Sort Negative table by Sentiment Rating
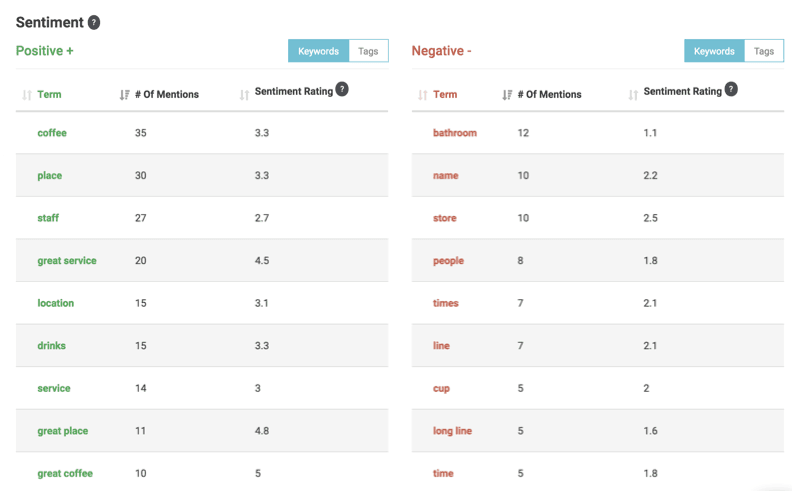The width and height of the screenshot is (800, 491). pyautogui.click(x=633, y=95)
